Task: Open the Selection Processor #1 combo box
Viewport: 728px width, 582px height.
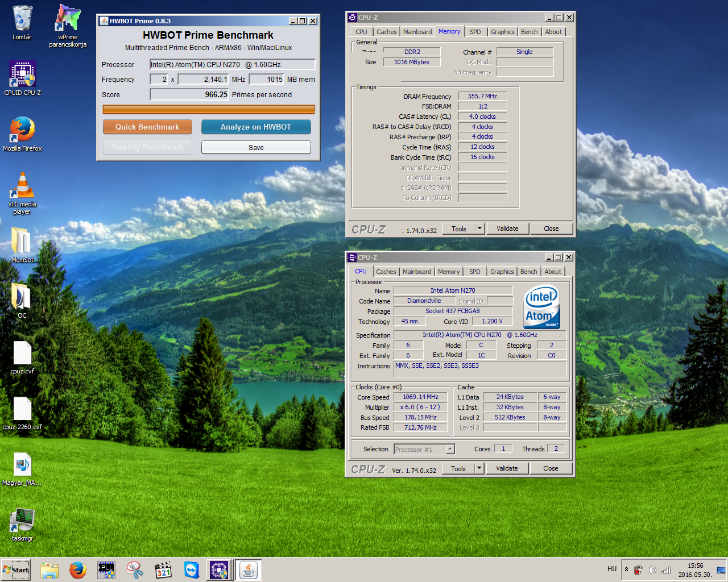Action: coord(425,450)
